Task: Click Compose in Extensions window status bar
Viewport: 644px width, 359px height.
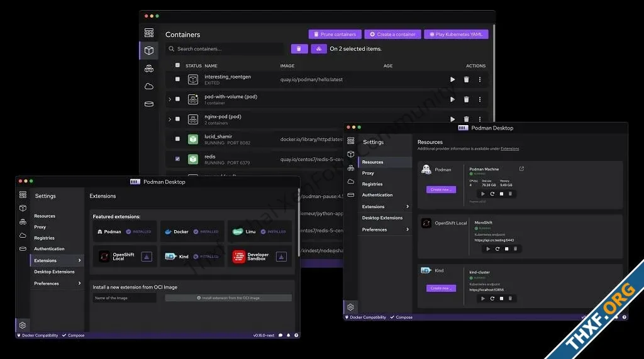Action: pos(73,336)
